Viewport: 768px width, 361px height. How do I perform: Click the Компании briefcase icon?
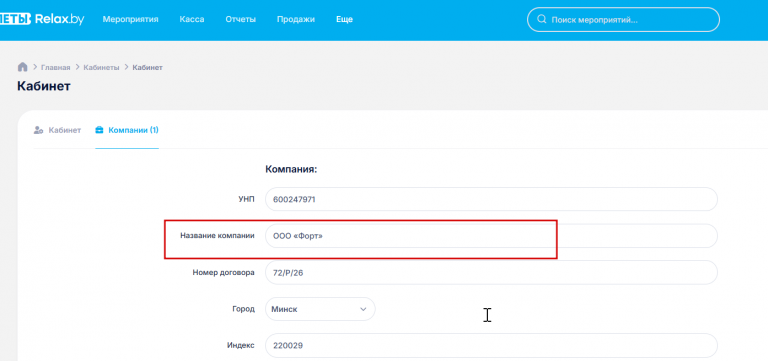(x=99, y=130)
